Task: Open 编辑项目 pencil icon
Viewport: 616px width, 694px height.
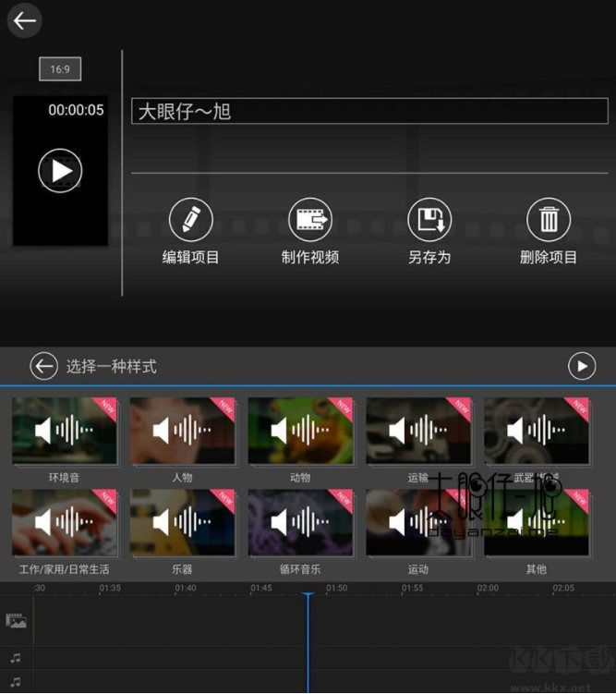Action: tap(190, 220)
